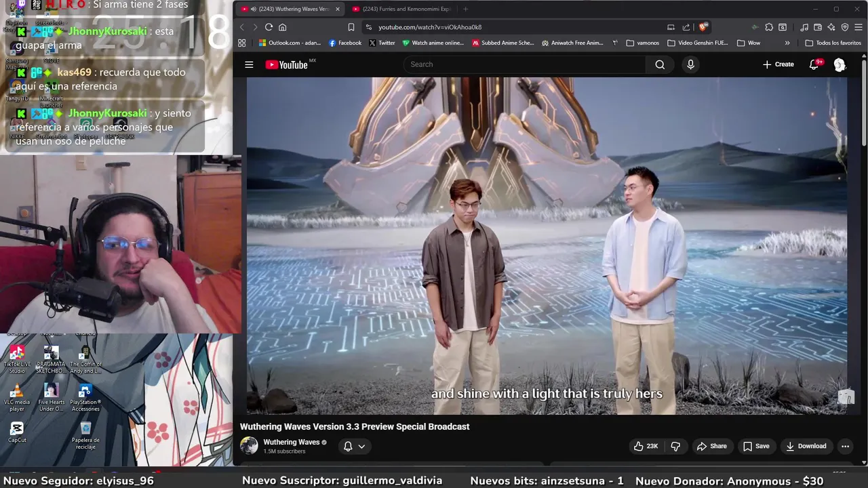Open the Wow bookmarks folder
This screenshot has width=868, height=488.
pyautogui.click(x=748, y=43)
